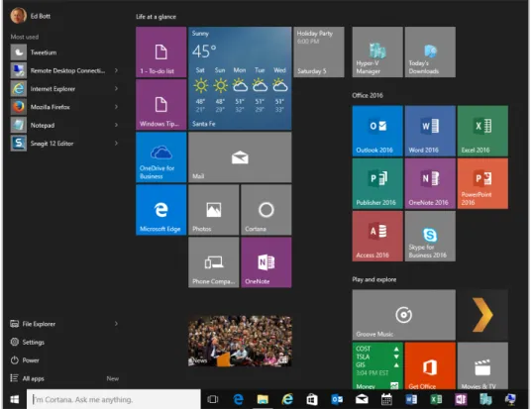The width and height of the screenshot is (532, 409).
Task: Show All apps list
Action: (x=64, y=378)
